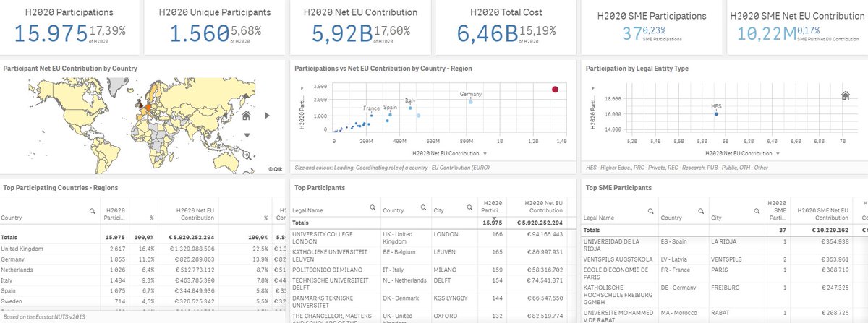Select the Germany point in scatter chart
Viewport: 868px width, 323px height.
tap(470, 102)
